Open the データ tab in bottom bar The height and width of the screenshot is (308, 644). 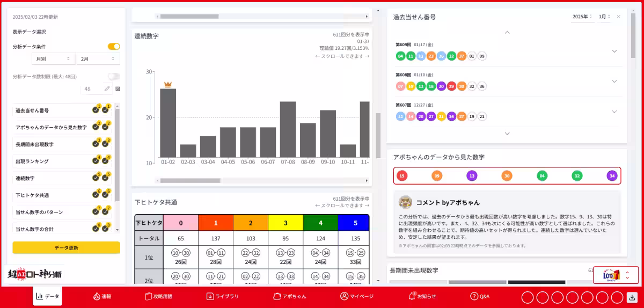click(x=47, y=296)
